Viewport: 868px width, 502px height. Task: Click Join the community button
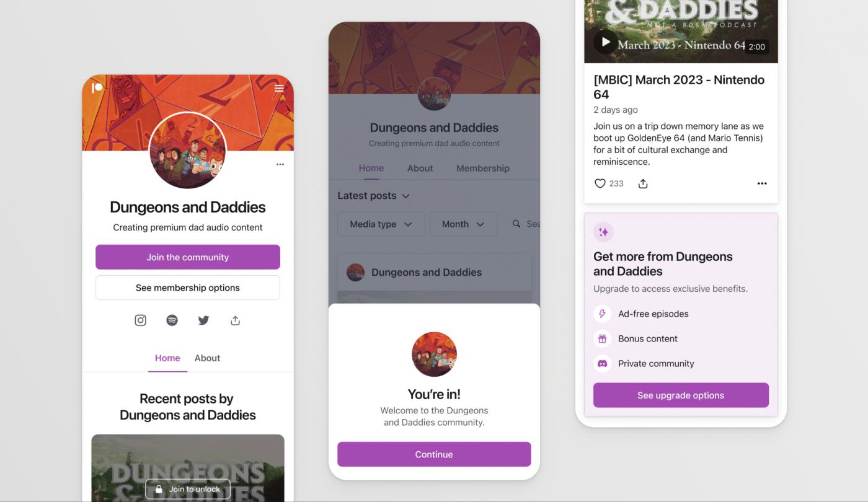[188, 257]
